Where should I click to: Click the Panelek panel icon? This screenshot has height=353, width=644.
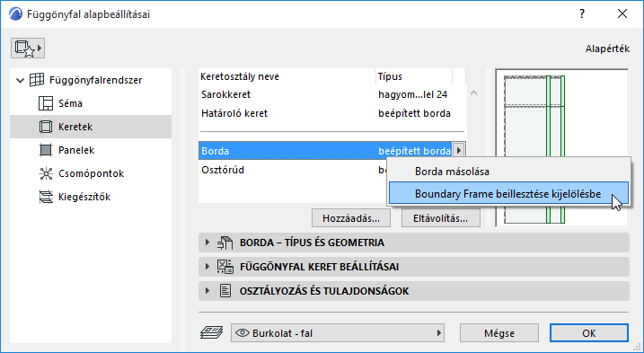click(46, 150)
